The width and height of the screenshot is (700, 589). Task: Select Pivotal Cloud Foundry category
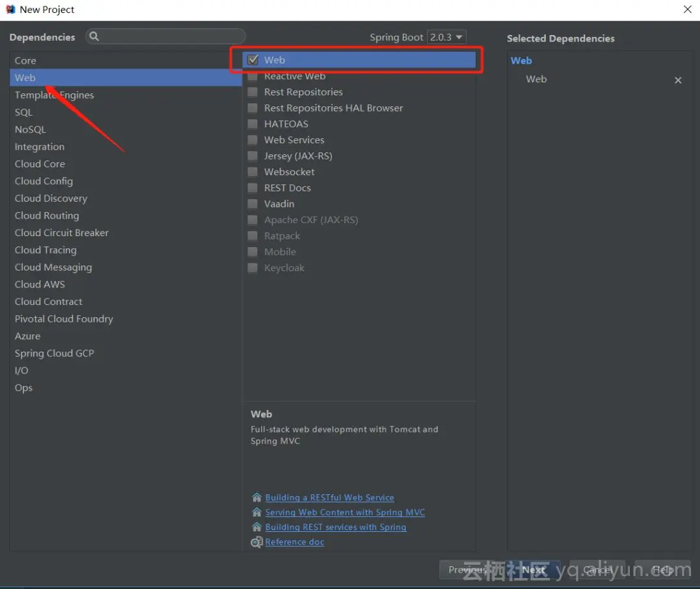pos(126,319)
